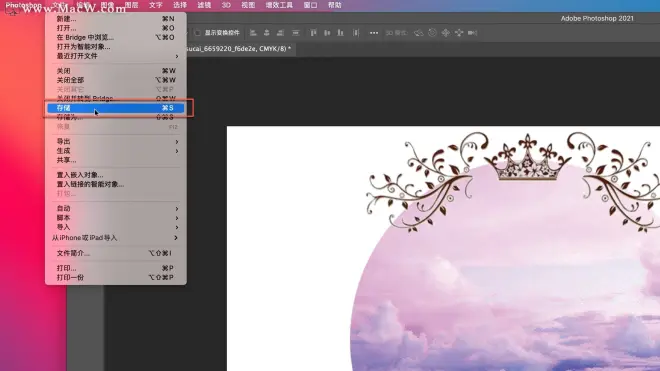
Task: Choose the highlighted 存储 menu entry
Action: pos(116,108)
